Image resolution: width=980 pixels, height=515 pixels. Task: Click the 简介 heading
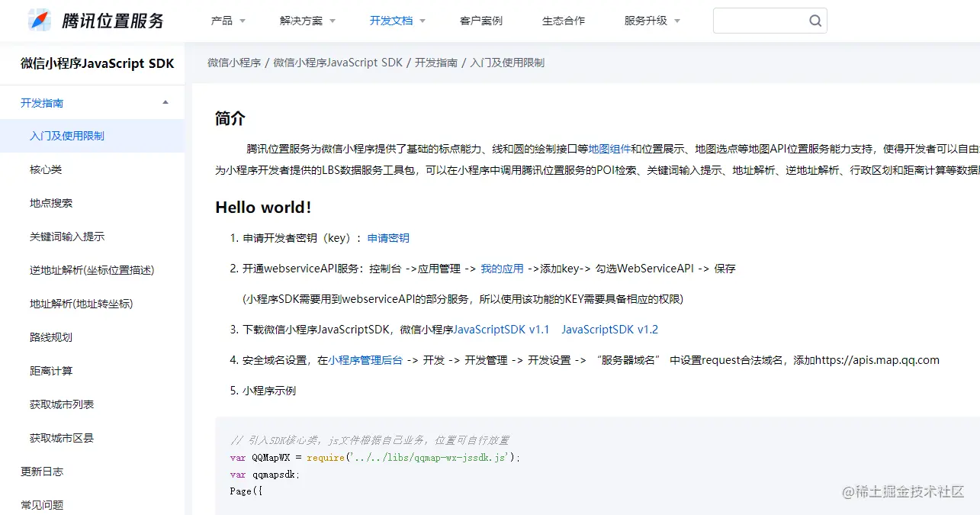coord(230,118)
